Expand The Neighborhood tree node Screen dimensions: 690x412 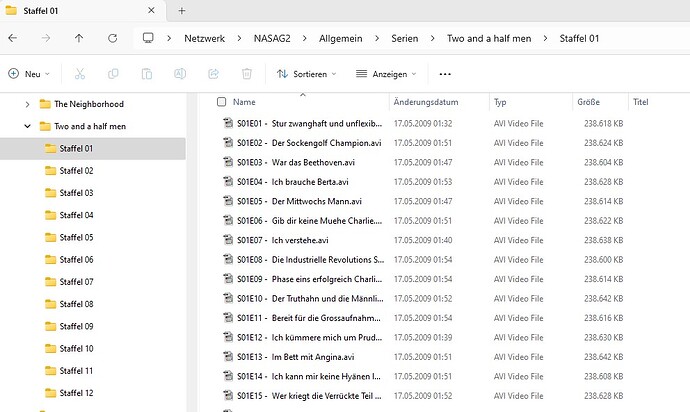[x=27, y=104]
